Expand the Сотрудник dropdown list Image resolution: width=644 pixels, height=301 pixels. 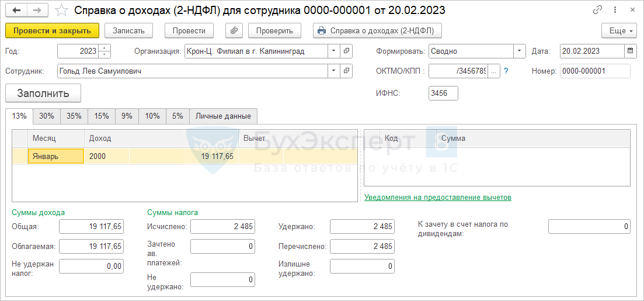point(333,71)
